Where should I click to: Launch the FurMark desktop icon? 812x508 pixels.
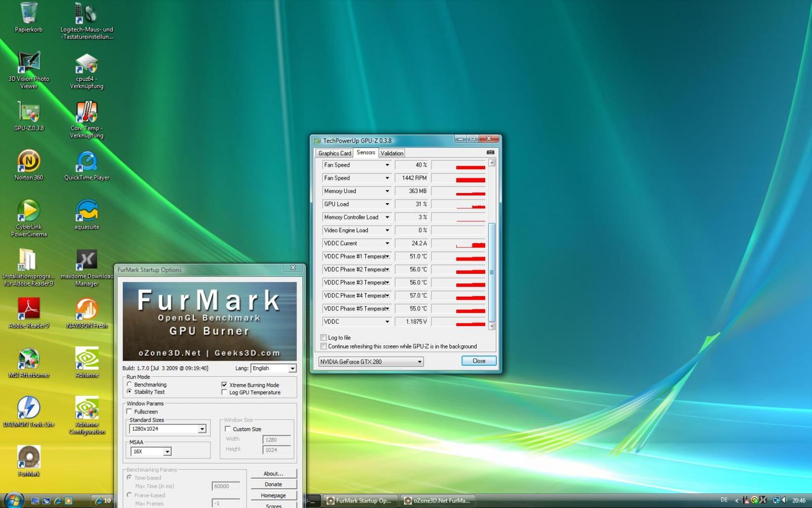28,456
